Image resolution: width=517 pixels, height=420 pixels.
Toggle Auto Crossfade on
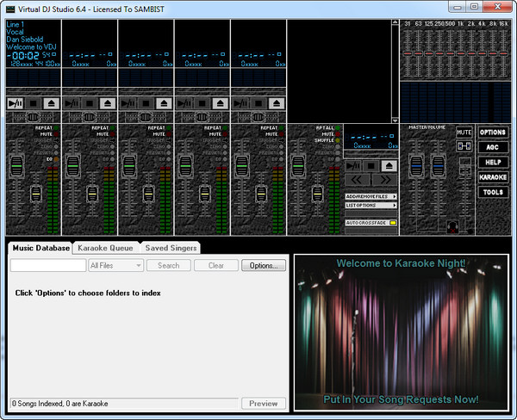[x=371, y=222]
